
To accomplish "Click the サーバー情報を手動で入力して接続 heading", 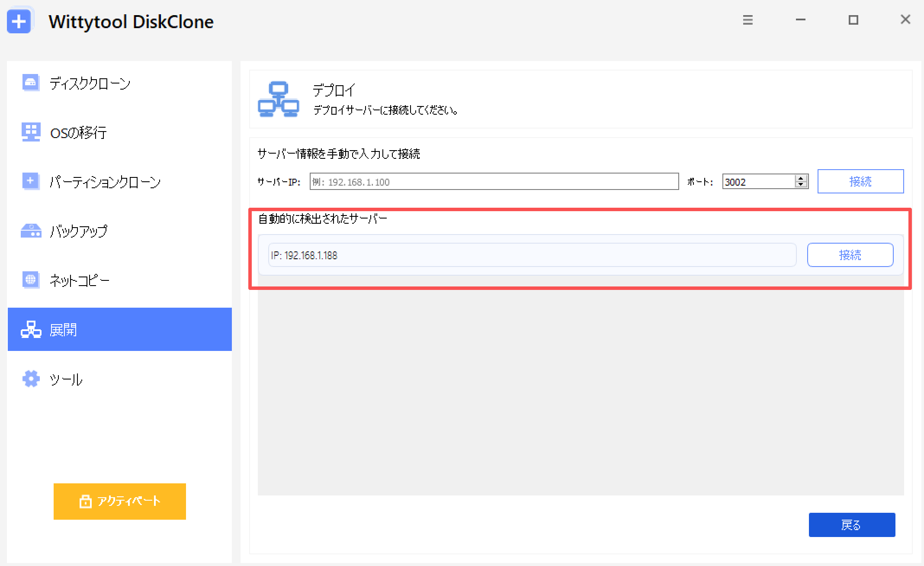I will pyautogui.click(x=339, y=154).
